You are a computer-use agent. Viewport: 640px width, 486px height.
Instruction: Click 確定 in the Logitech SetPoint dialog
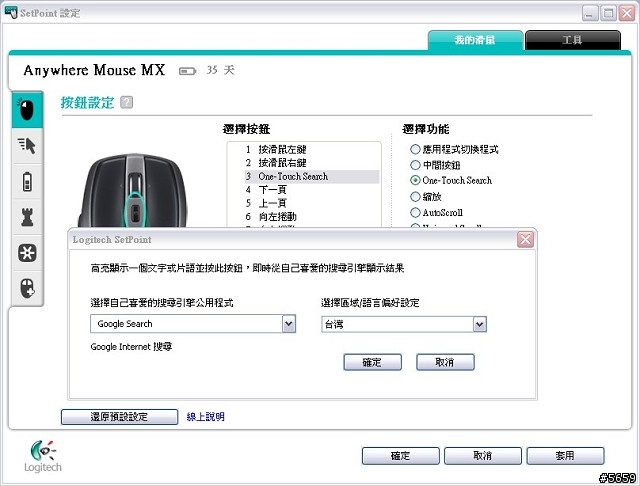372,362
